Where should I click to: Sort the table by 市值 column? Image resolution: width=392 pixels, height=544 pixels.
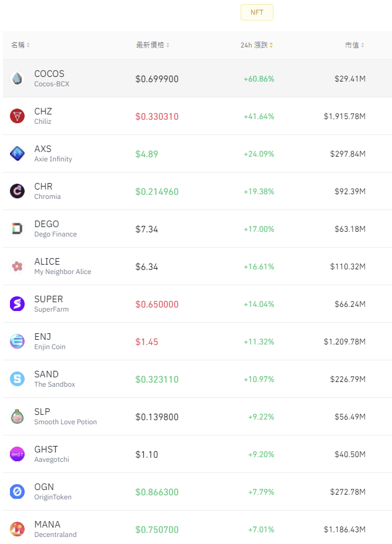click(x=354, y=45)
